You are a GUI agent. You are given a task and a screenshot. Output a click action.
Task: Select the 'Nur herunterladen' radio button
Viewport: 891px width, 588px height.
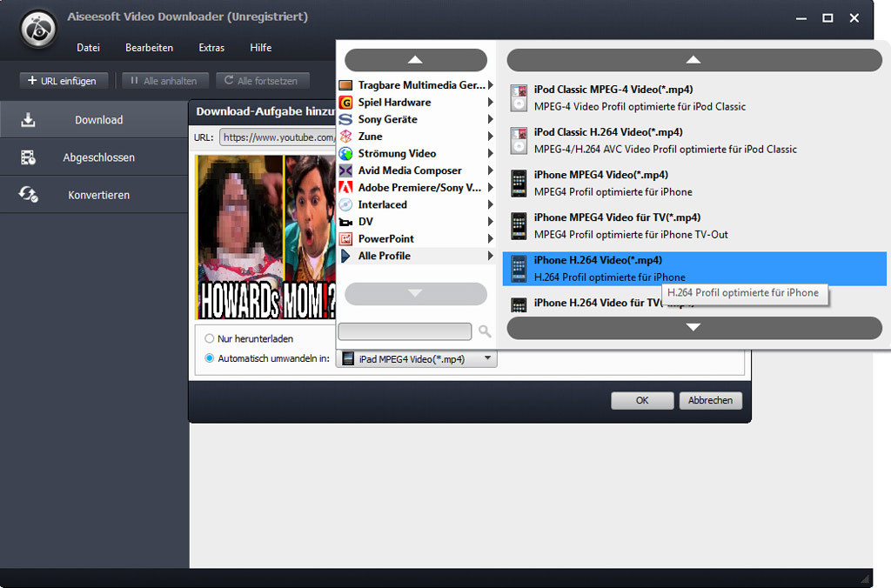pyautogui.click(x=209, y=338)
